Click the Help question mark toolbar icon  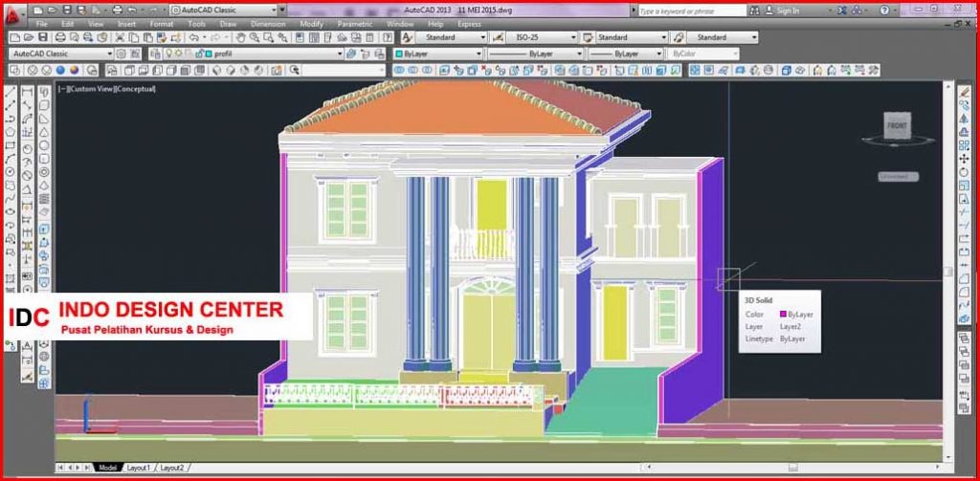[x=386, y=37]
